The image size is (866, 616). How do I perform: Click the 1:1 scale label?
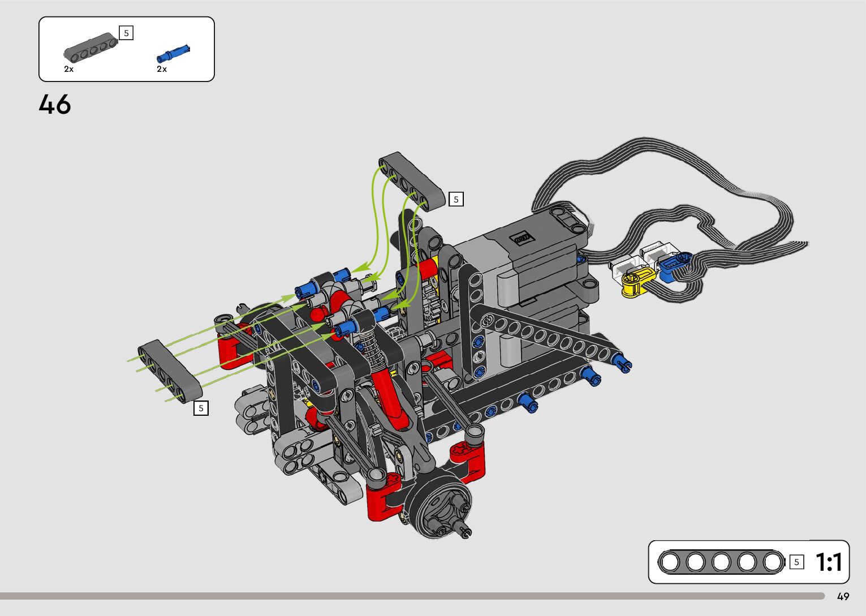829,562
